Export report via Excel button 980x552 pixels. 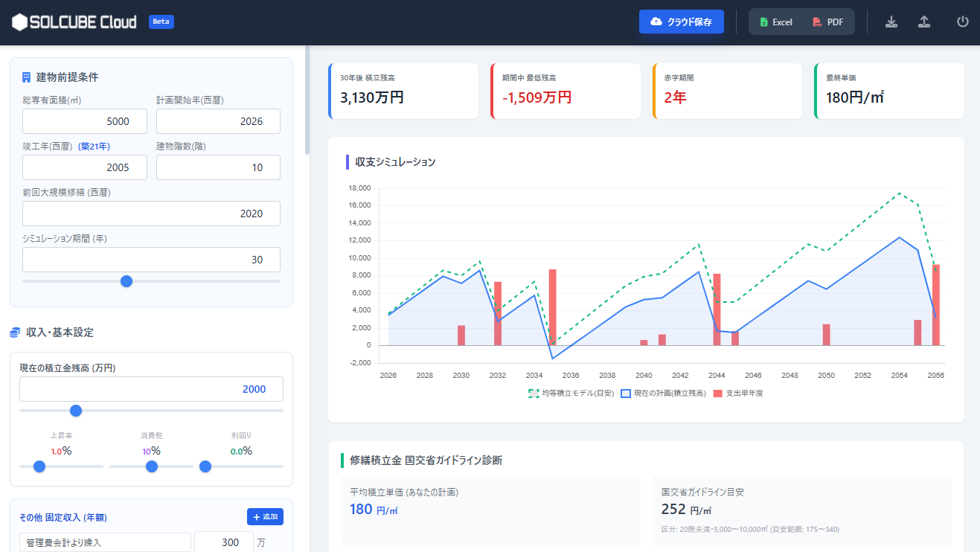coord(775,22)
